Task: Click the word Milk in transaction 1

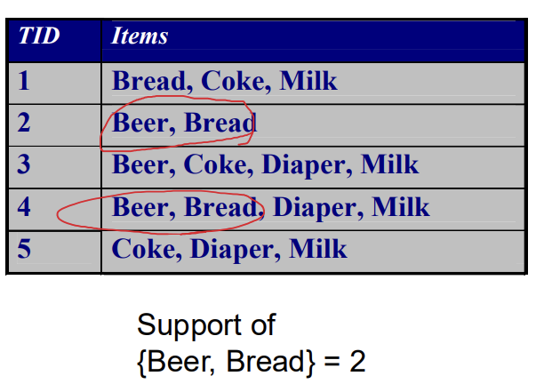Action: 308,81
